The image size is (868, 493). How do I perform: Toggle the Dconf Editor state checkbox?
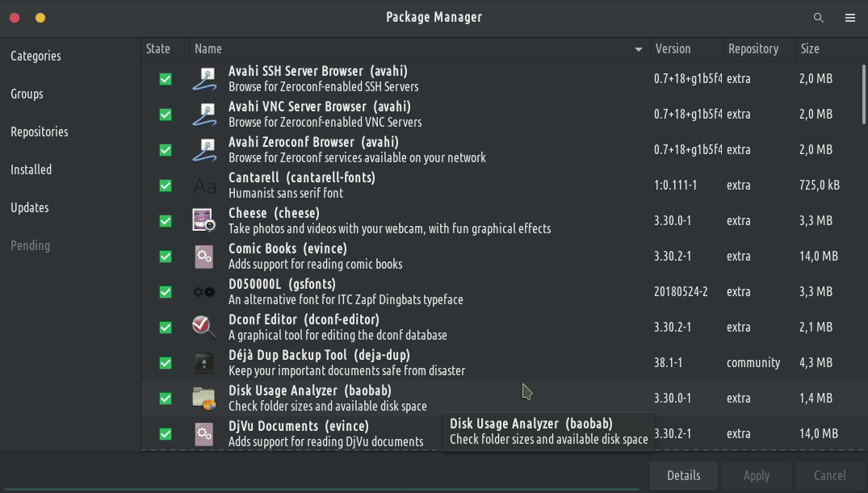(166, 328)
